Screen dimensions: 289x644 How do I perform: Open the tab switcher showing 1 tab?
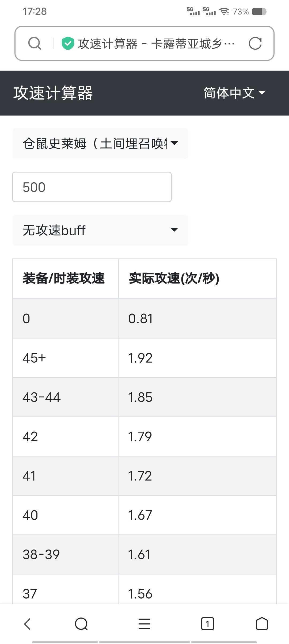pos(207,624)
